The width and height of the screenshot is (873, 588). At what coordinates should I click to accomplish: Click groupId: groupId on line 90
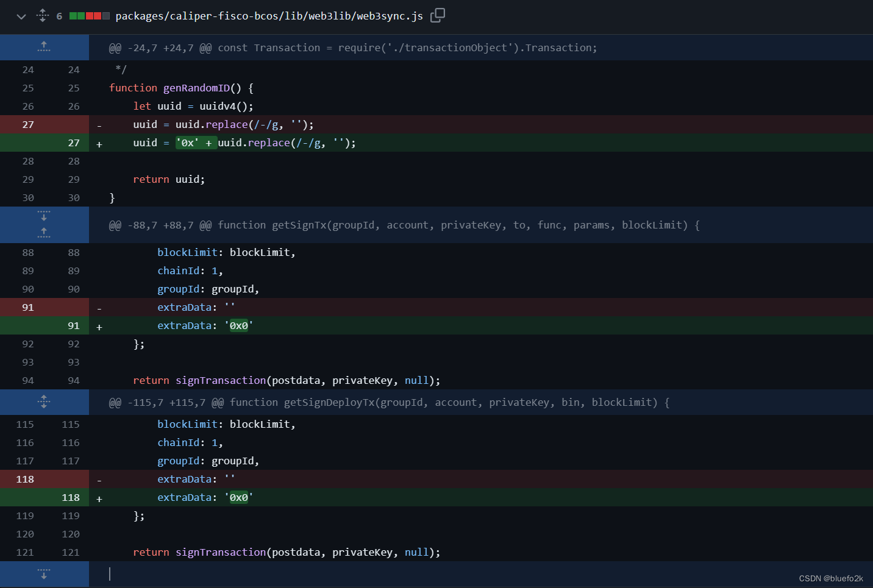[208, 289]
